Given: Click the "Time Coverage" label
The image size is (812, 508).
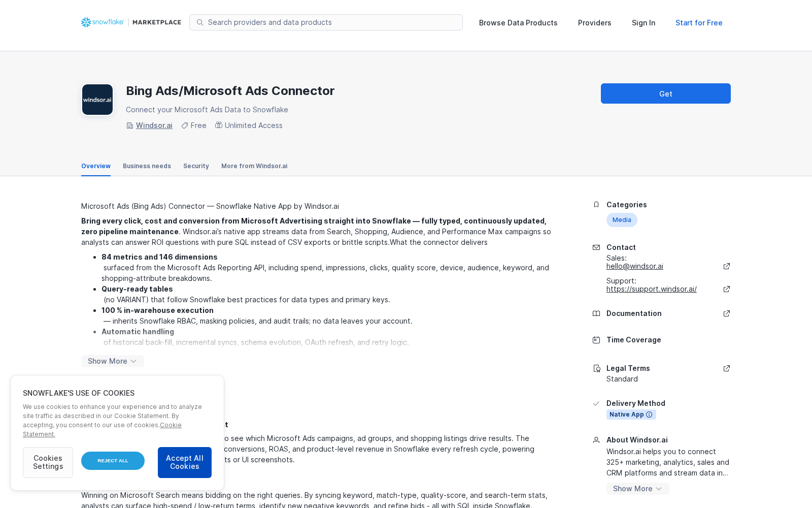Looking at the screenshot, I should [634, 340].
